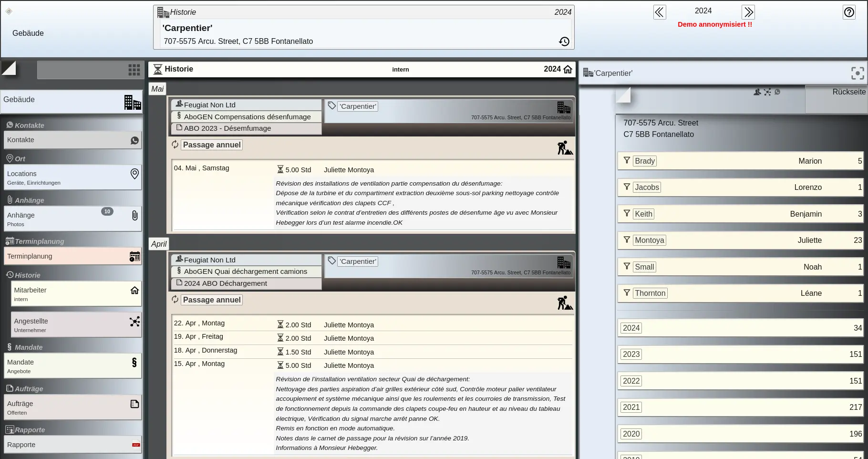Open Angestellte Unternehmer history
Viewport: 868px width, 459px height.
76,325
